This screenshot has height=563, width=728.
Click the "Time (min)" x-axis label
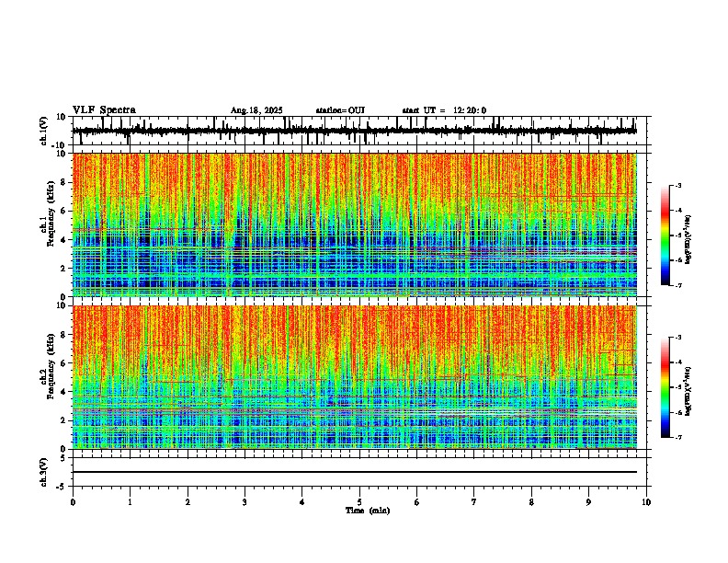click(x=368, y=511)
